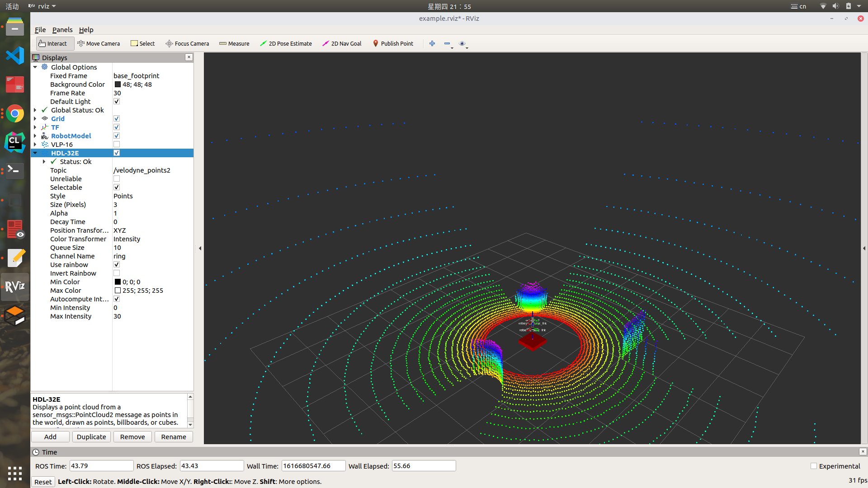Enable the VLP-16 display checkbox
Viewport: 868px width, 488px height.
pyautogui.click(x=117, y=145)
